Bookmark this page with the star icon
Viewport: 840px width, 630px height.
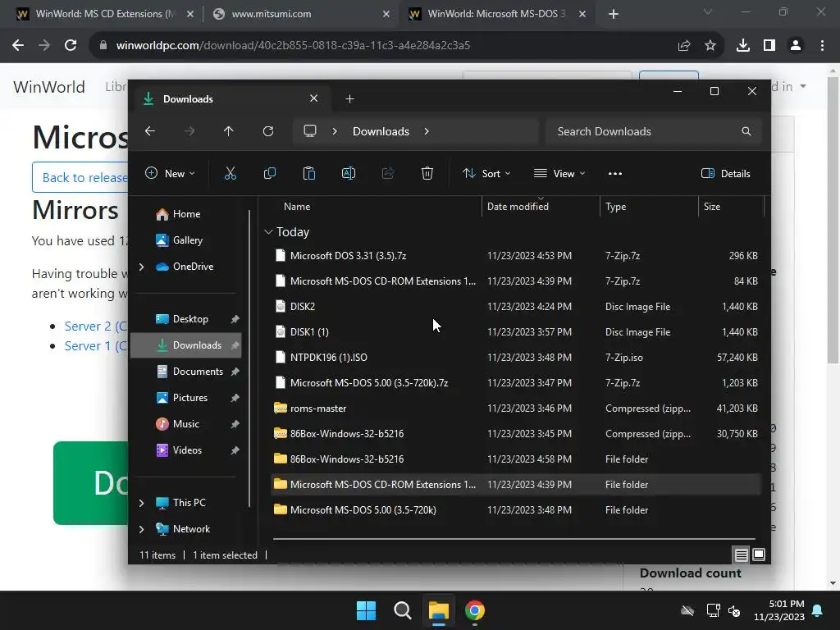pos(710,46)
